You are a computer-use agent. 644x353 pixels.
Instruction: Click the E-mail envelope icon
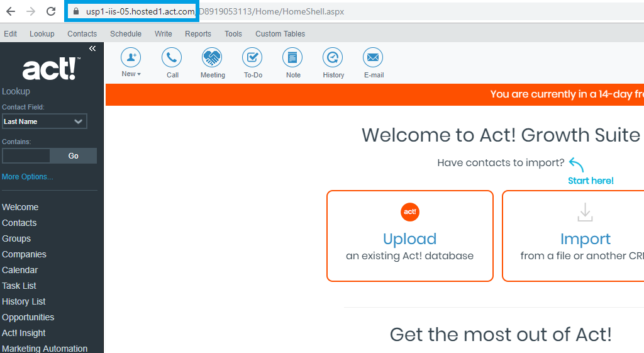pos(373,58)
